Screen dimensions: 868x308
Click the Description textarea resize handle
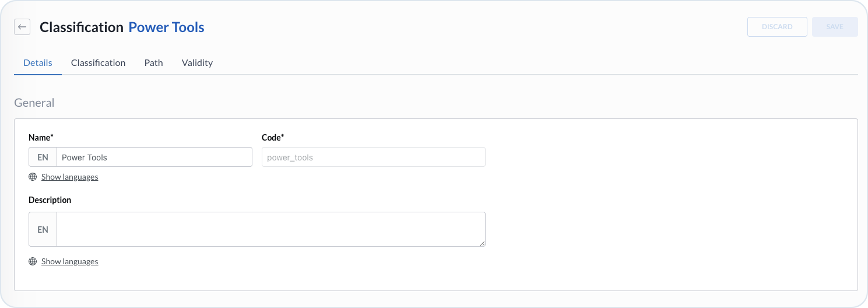[x=482, y=243]
